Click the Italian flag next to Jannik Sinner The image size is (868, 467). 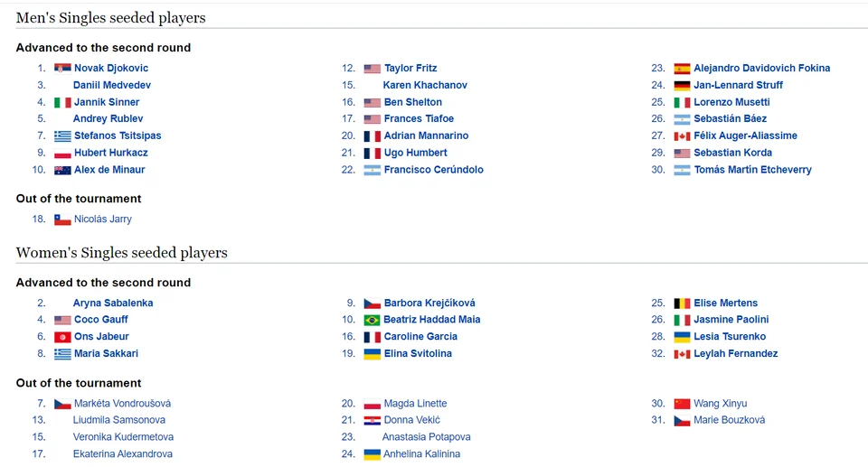(62, 103)
